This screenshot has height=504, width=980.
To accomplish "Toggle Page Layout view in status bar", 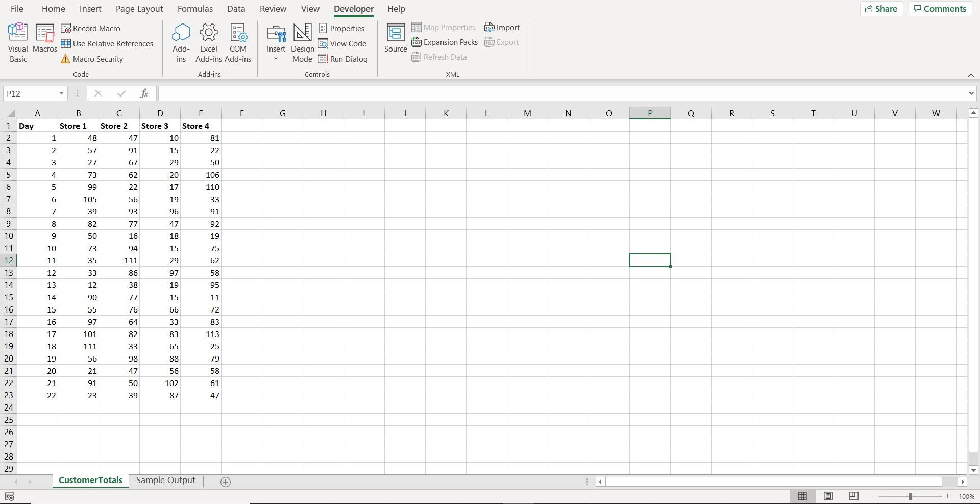I will (x=828, y=496).
